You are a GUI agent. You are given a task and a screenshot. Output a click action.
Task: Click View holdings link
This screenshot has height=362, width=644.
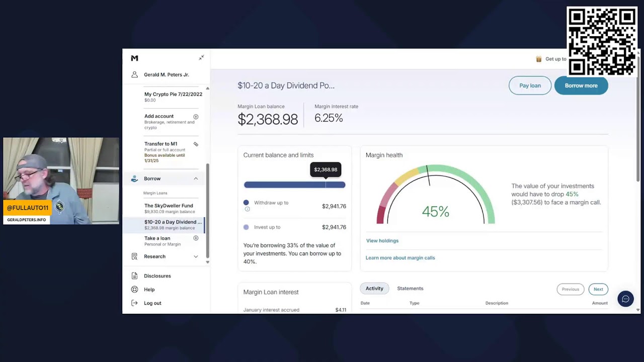click(x=382, y=241)
